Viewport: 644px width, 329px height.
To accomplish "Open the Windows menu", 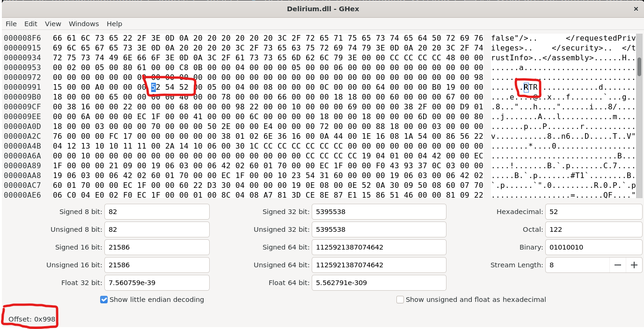I will tap(84, 24).
